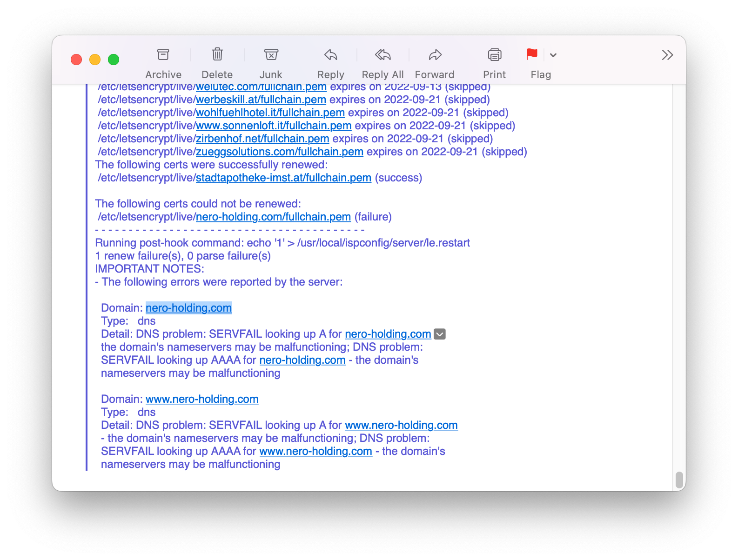738x560 pixels.
Task: Click the green fullscreen window button
Action: pyautogui.click(x=114, y=60)
